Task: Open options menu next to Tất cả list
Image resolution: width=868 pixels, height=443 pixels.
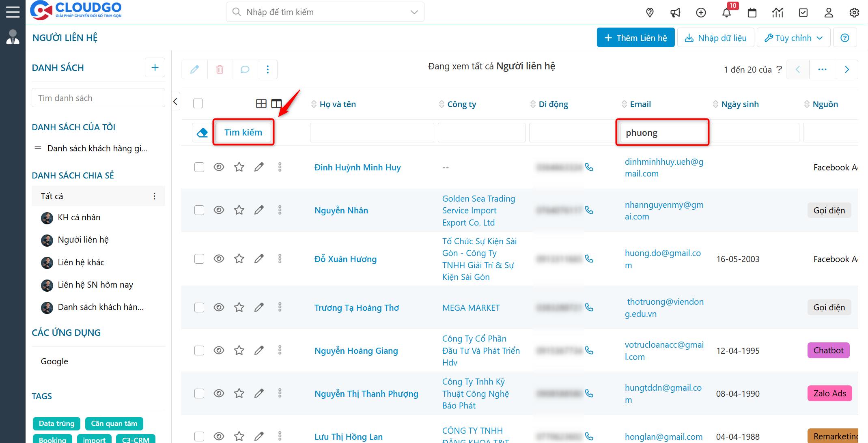Action: pyautogui.click(x=155, y=196)
